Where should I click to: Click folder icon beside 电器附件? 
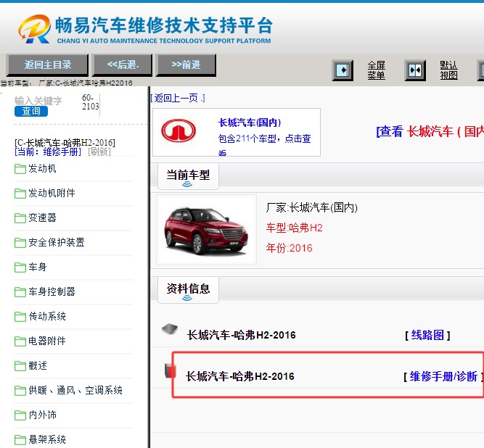20,341
